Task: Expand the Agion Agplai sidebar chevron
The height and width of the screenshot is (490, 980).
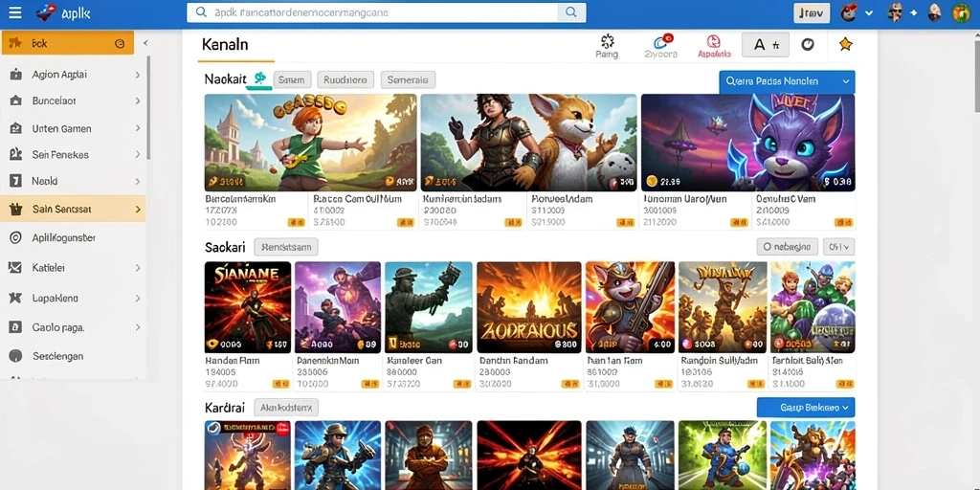Action: (x=138, y=75)
